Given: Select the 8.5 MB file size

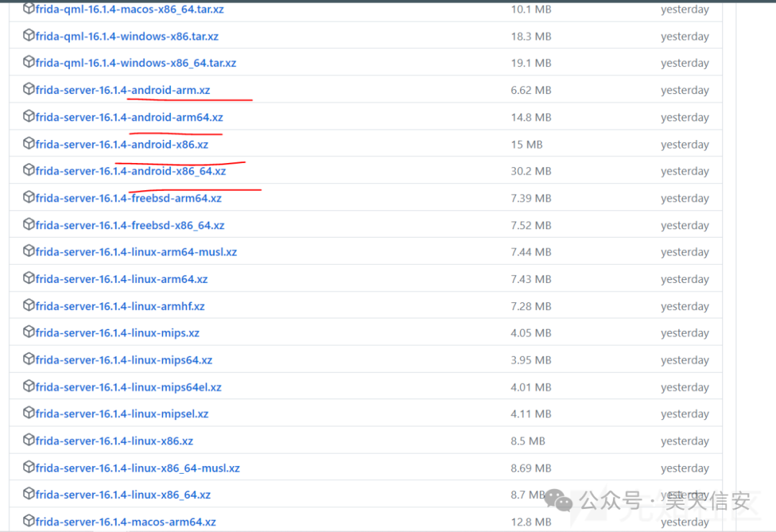Looking at the screenshot, I should [527, 441].
